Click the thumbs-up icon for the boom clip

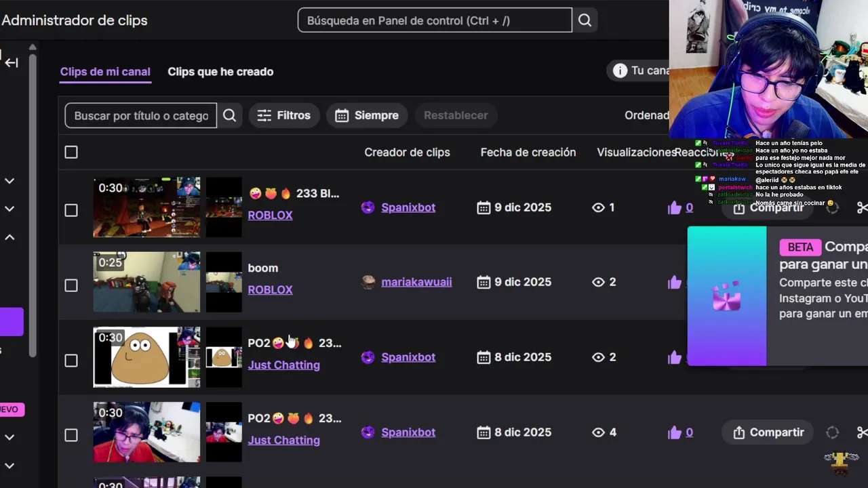[x=674, y=282]
